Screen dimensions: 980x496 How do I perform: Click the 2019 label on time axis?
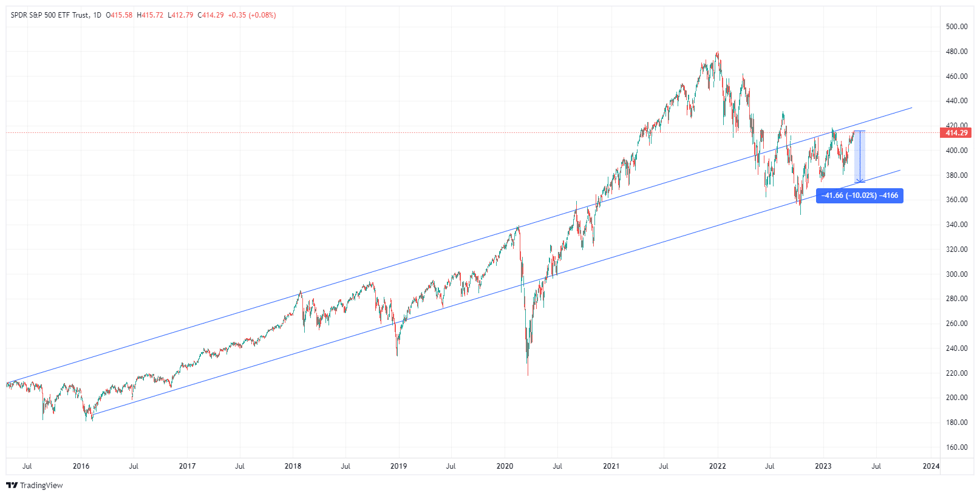pos(398,466)
